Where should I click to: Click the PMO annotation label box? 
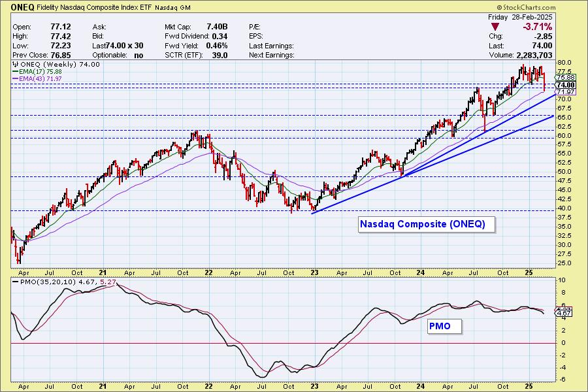(445, 327)
